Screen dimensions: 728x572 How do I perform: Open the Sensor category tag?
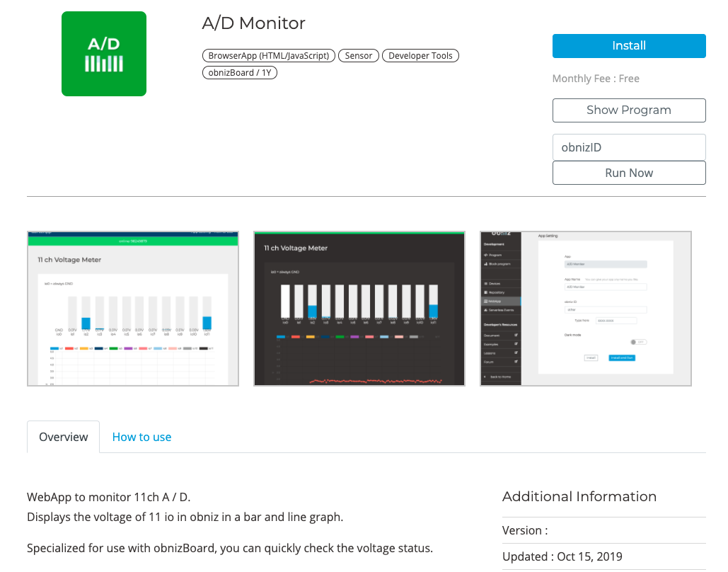[x=359, y=56]
